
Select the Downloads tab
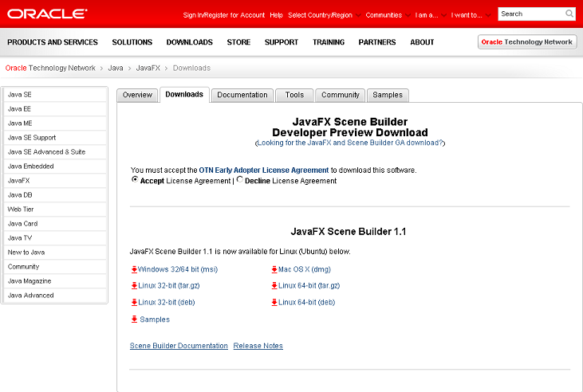pyautogui.click(x=184, y=95)
